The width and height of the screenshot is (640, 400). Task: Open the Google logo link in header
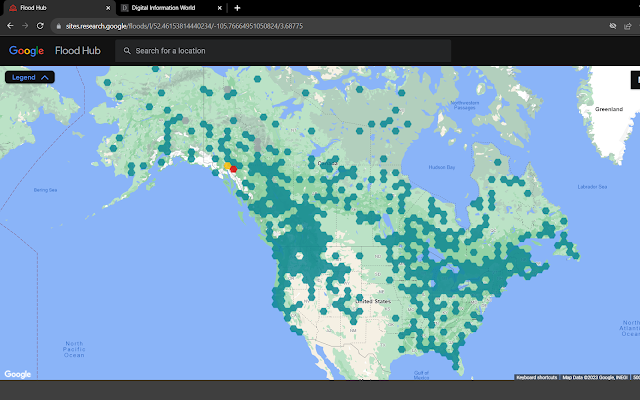[x=27, y=51]
